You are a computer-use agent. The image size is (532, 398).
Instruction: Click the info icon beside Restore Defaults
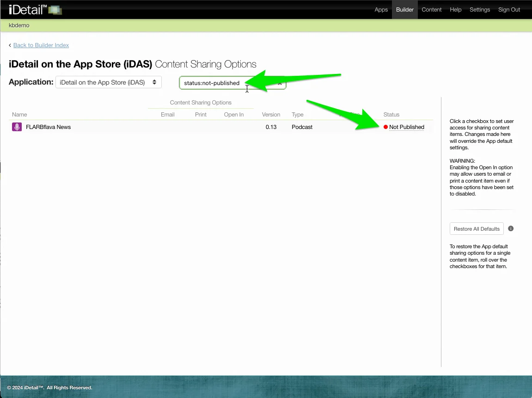coord(511,228)
